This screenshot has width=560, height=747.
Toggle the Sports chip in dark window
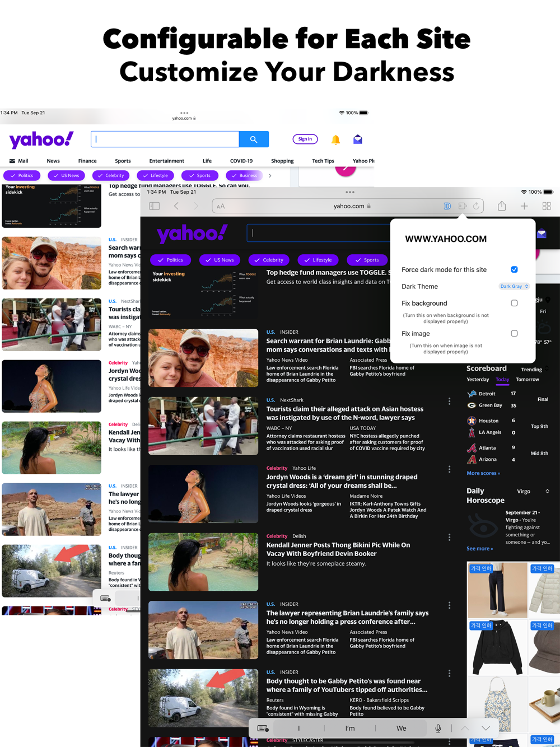[367, 260]
